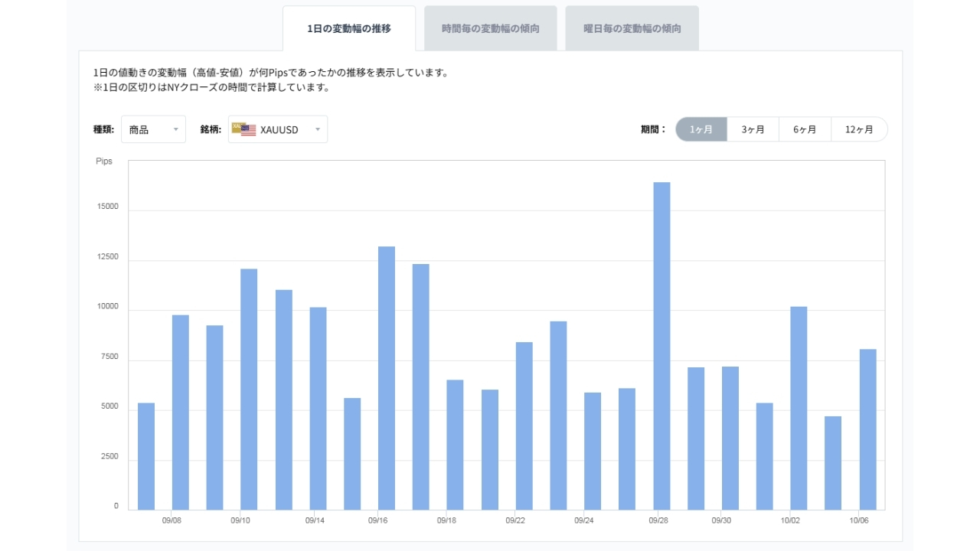Click the Pips axis unit label
The image size is (980, 551).
(x=104, y=161)
